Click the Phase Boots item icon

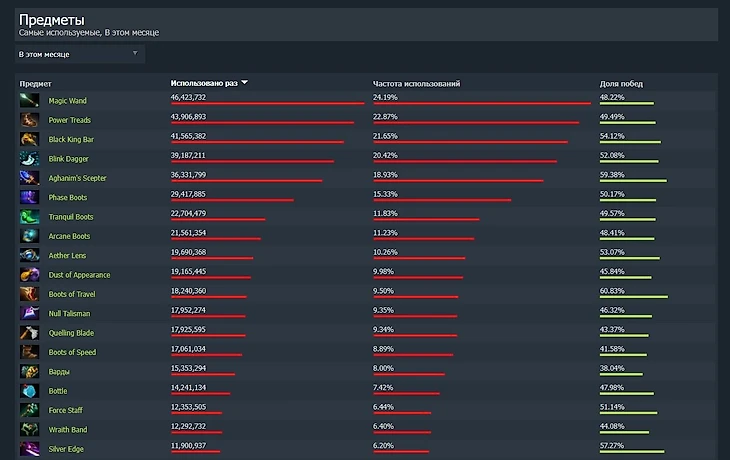click(29, 197)
